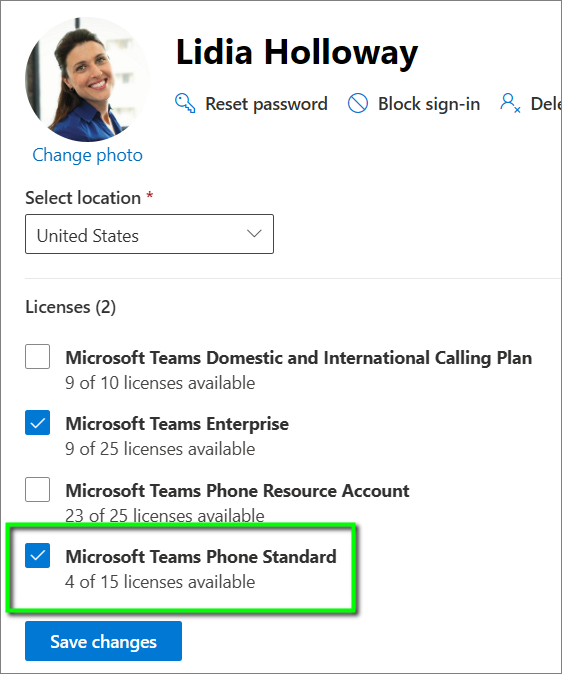Check Domestic and International Calling Plan license
Image resolution: width=562 pixels, height=674 pixels.
37,356
